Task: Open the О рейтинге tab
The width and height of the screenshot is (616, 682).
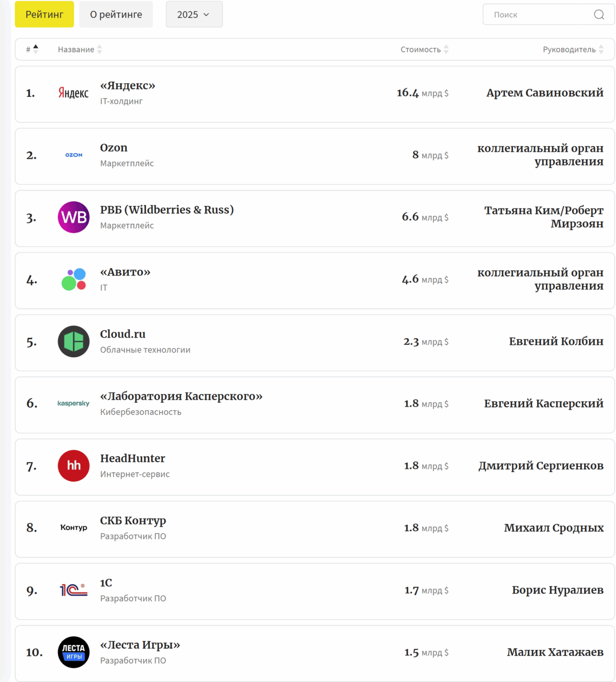Action: coord(116,15)
